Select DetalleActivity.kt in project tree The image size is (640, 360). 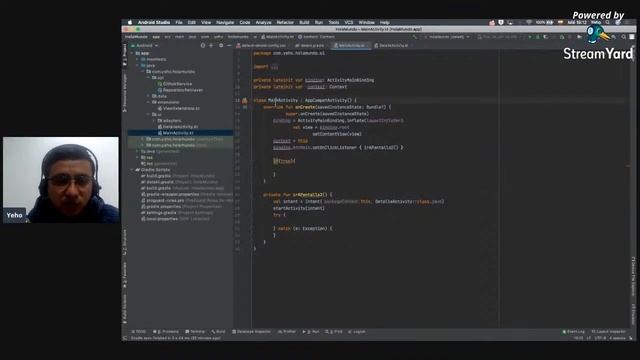(x=178, y=127)
